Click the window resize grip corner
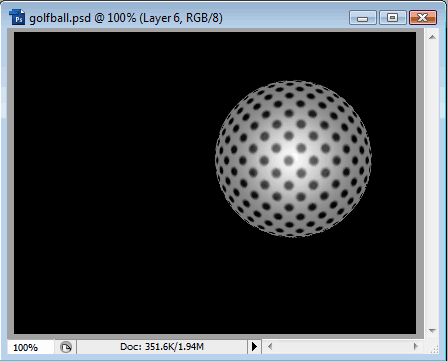 434,348
